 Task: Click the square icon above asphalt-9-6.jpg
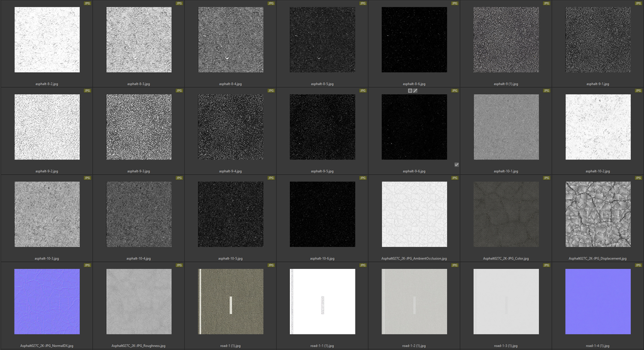pyautogui.click(x=410, y=90)
